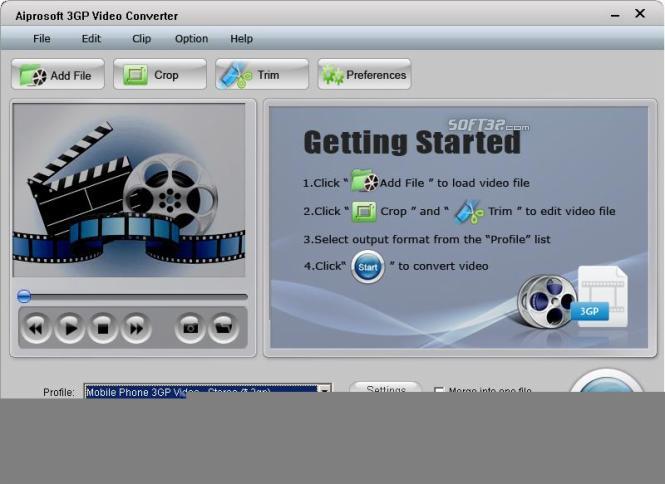
Task: Expand the Profile dropdown list
Action: (x=325, y=389)
